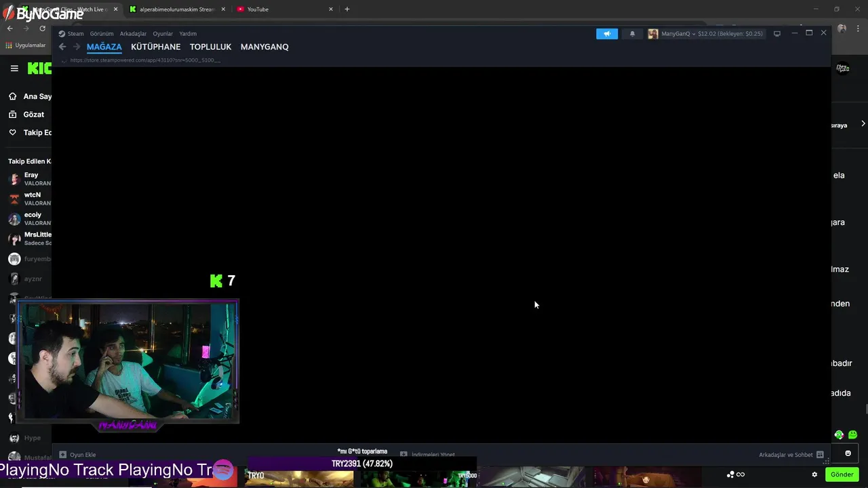Expand the Kick chat header arrow
868x488 pixels.
click(x=863, y=123)
